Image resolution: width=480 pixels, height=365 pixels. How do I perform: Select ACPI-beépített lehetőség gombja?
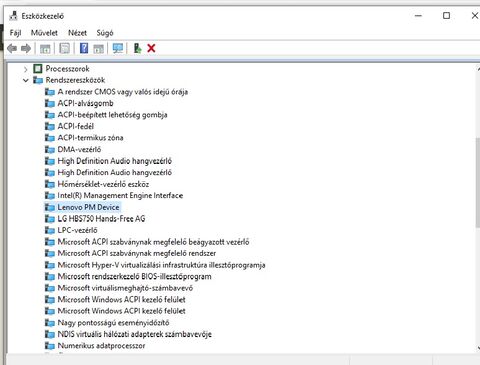click(x=112, y=115)
